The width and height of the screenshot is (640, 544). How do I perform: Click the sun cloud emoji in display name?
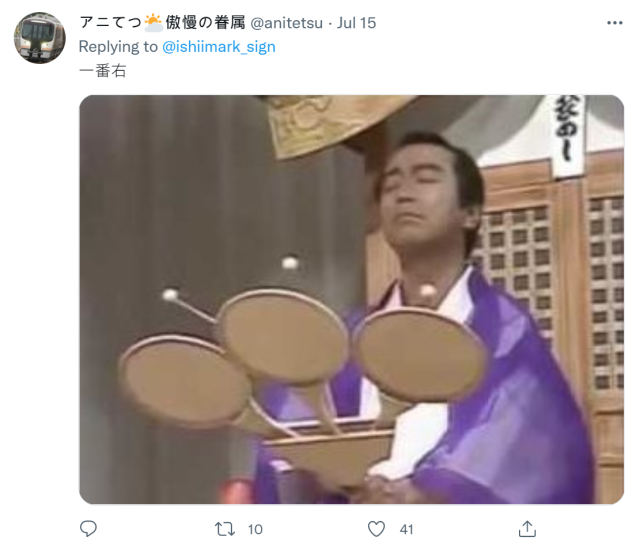153,23
